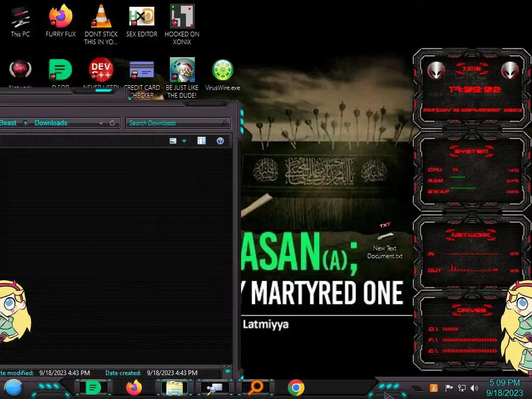Switch to File Explorer taskbar button
Image resolution: width=532 pixels, height=399 pixels.
pyautogui.click(x=175, y=388)
